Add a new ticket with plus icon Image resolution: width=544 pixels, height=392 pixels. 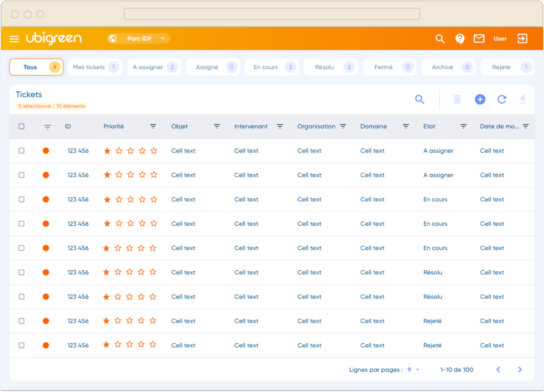click(x=480, y=99)
